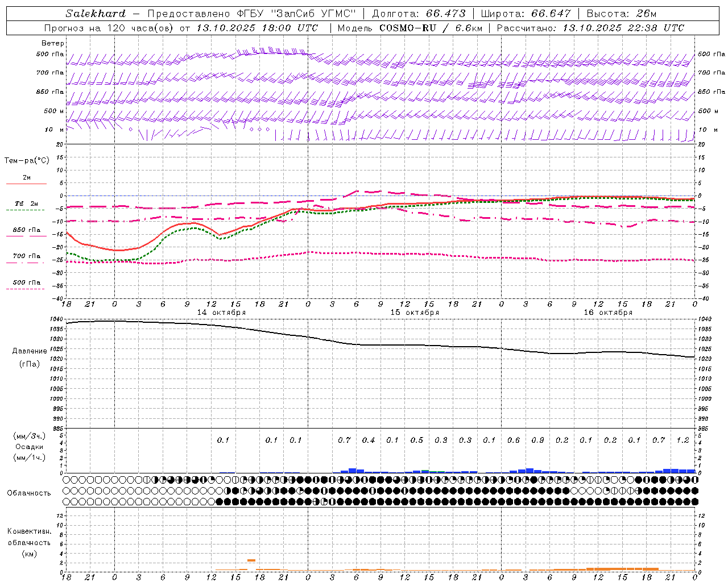Screen dimensions: 728x582
Task: Click the 0.9 precipitation value
Action: point(537,440)
